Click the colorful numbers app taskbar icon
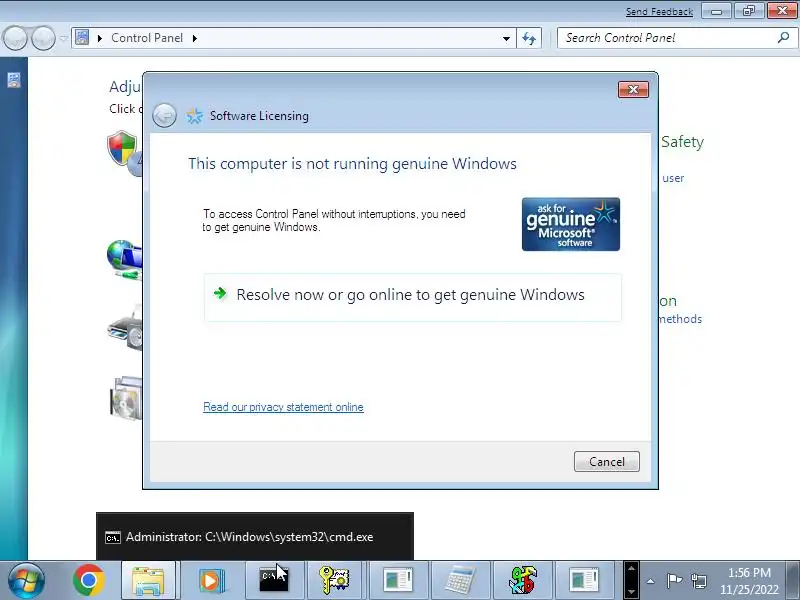 (522, 580)
